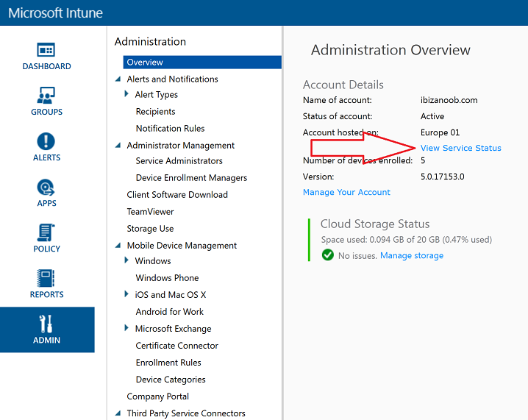Image resolution: width=528 pixels, height=420 pixels.
Task: Open Service Administrators
Action: pos(179,161)
